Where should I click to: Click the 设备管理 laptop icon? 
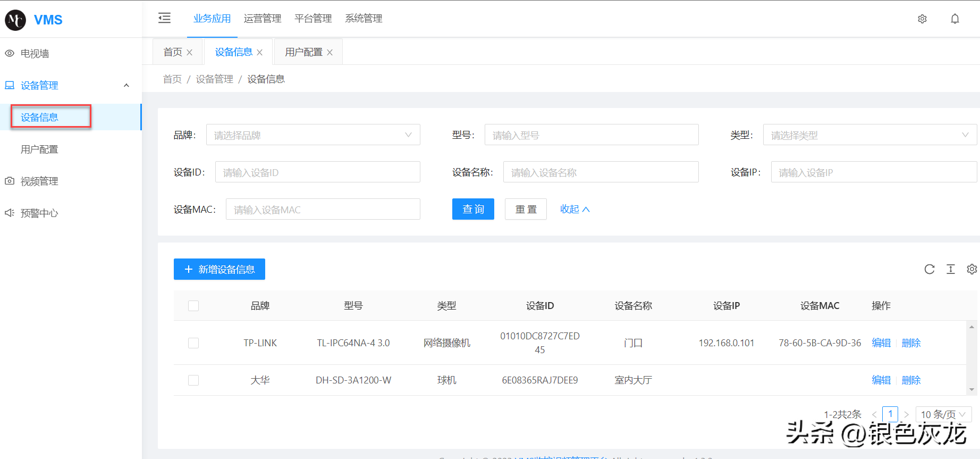coord(10,85)
